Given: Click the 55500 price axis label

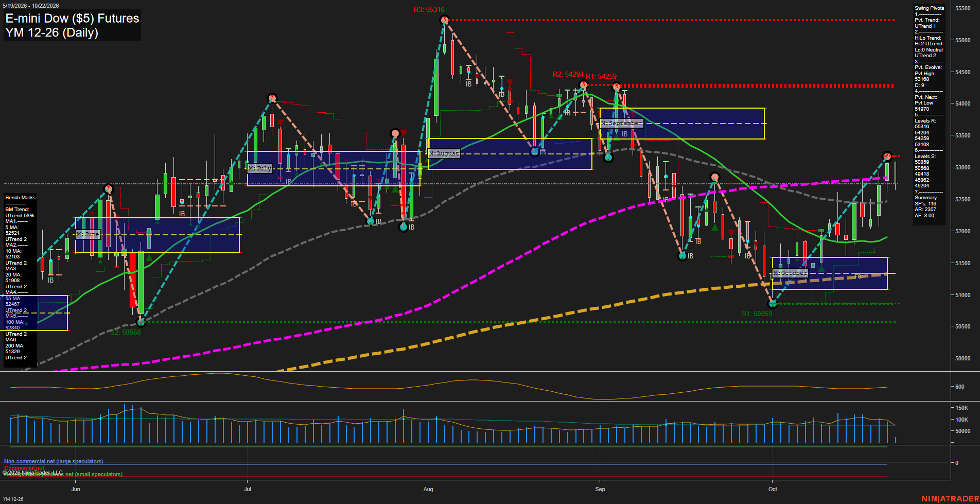Looking at the screenshot, I should [962, 9].
